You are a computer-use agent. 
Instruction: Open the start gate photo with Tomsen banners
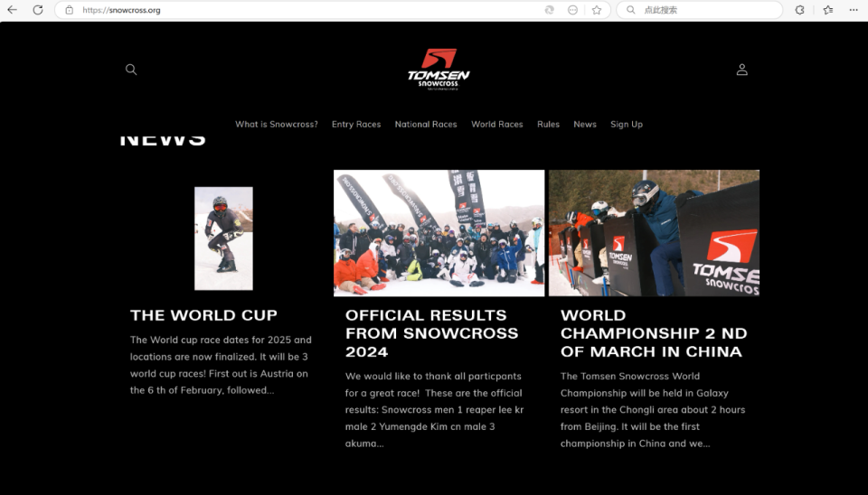[654, 233]
